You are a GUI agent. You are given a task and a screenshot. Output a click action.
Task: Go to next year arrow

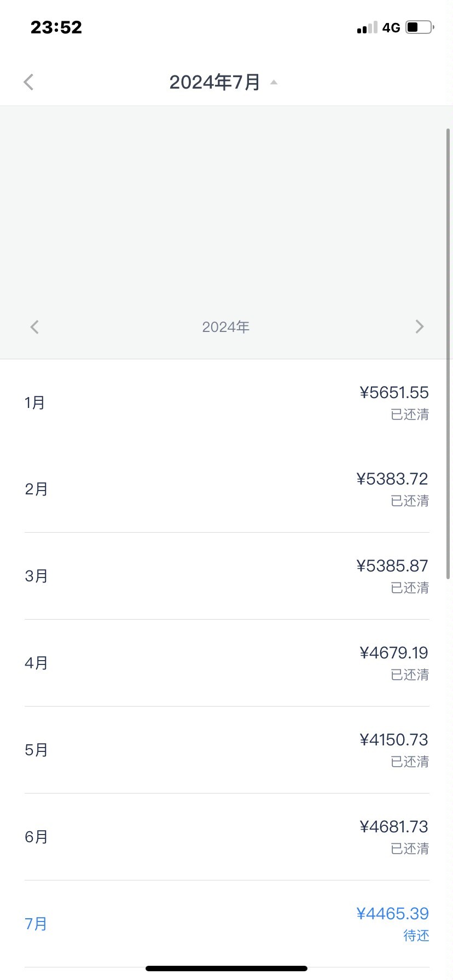point(420,327)
